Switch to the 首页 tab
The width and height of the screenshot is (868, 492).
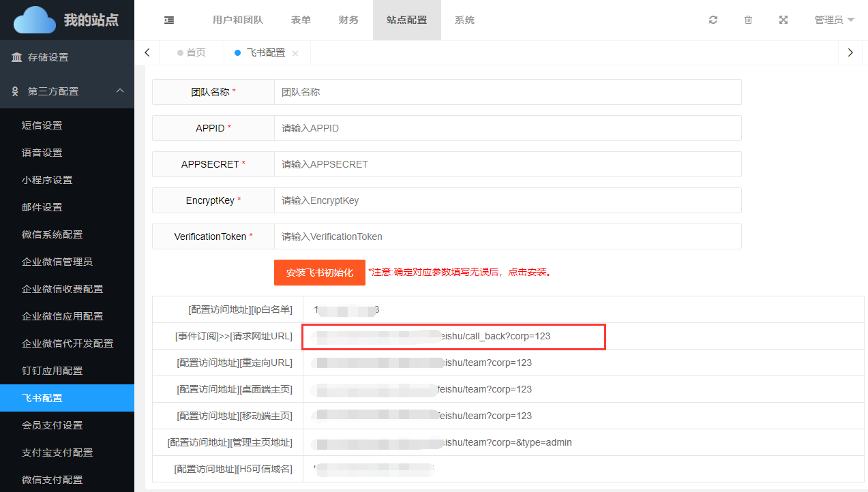(x=192, y=52)
